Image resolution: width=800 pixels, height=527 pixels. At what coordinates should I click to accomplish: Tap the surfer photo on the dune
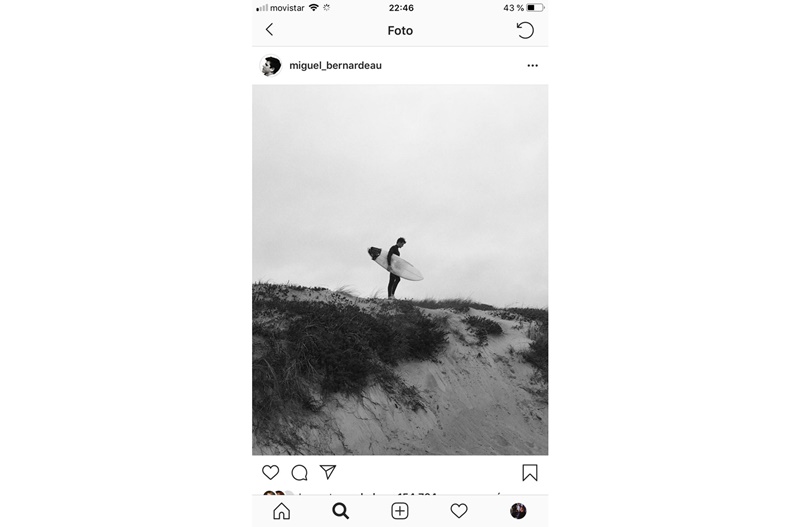pos(400,270)
